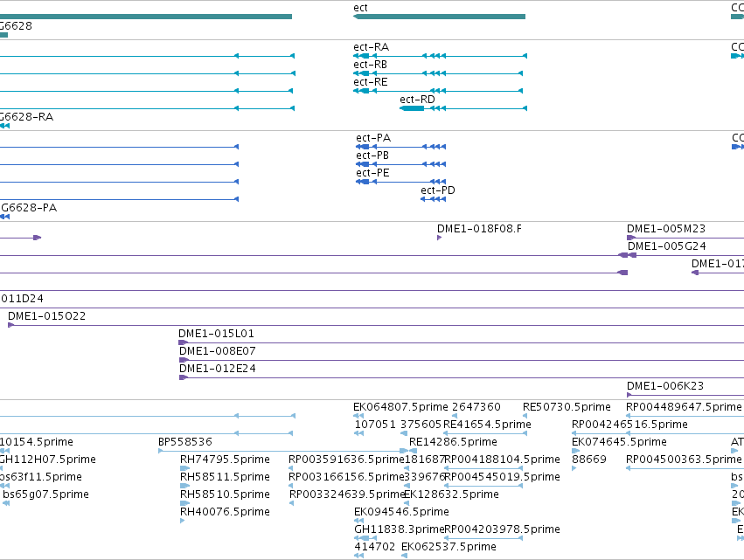Click the RH40076.5prime arrow glyph
Screen dimensions: 744x560
(183, 521)
